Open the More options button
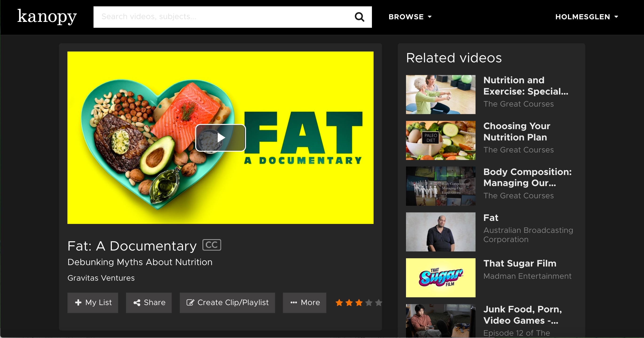 (304, 302)
